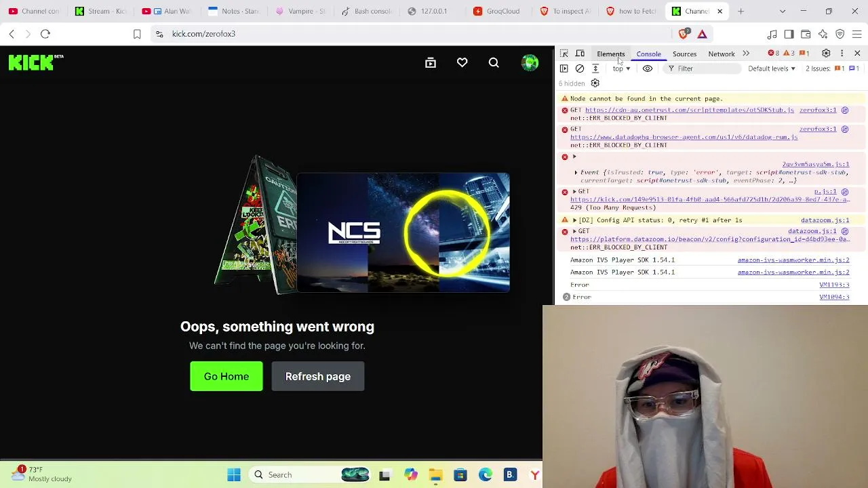Expand the error entry above the Event object
Viewport: 868px width, 488px height.
point(574,157)
